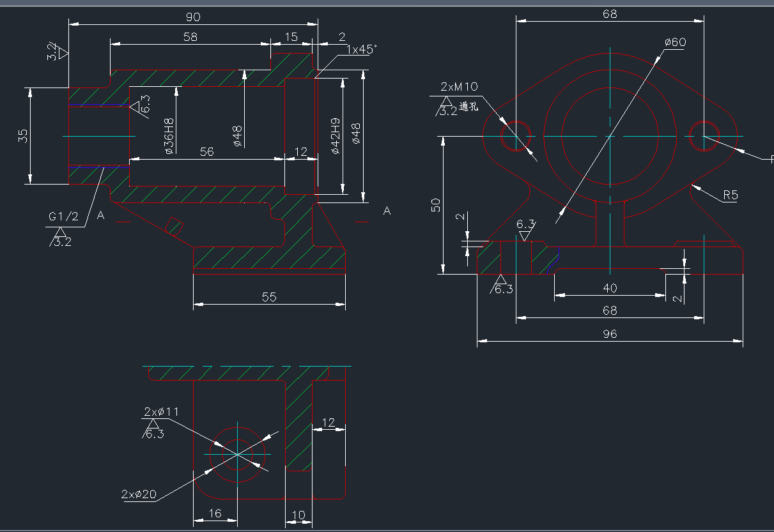Click the 40 slot width dimension text
Screen dimensions: 774x532
(610, 288)
